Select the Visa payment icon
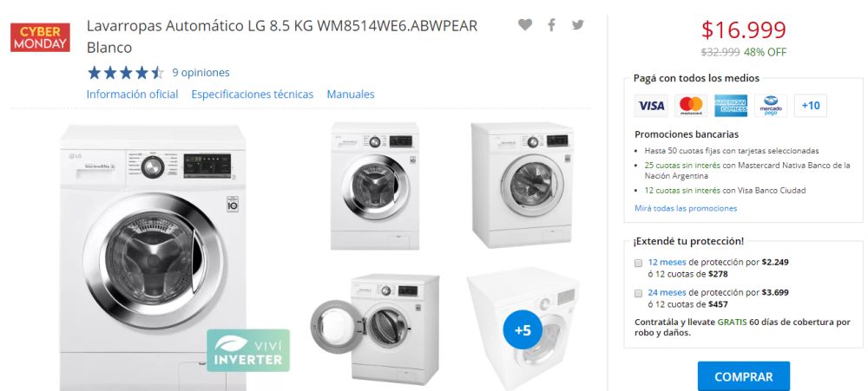The image size is (868, 391). (651, 106)
